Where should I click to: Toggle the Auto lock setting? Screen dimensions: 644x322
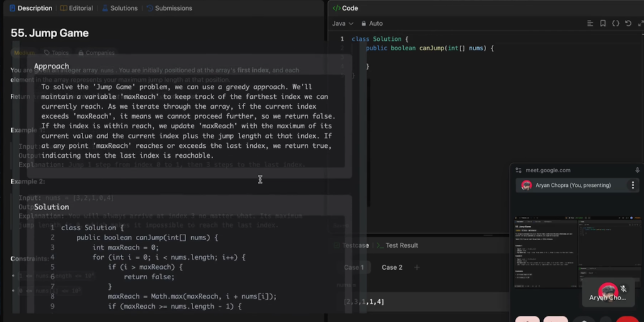[x=372, y=23]
